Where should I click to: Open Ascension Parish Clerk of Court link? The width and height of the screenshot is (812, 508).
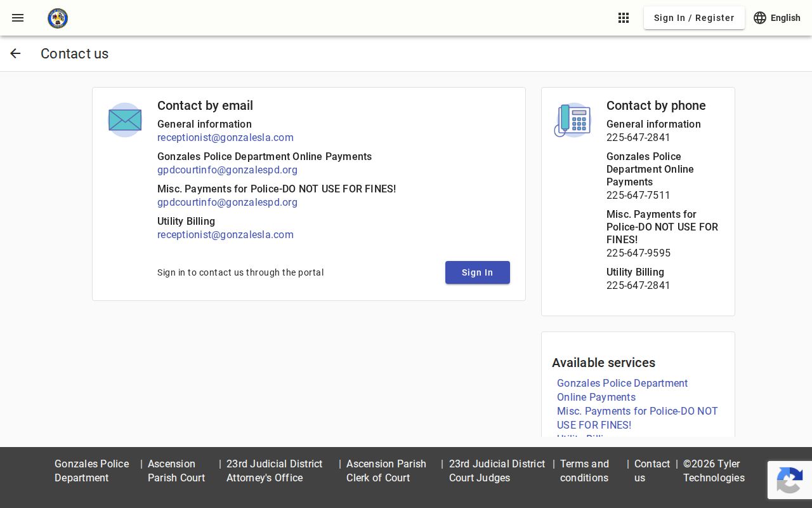pyautogui.click(x=386, y=471)
